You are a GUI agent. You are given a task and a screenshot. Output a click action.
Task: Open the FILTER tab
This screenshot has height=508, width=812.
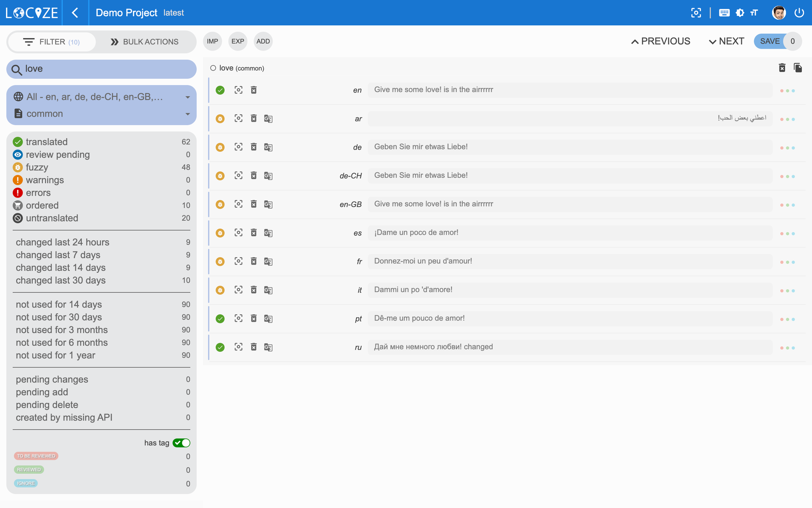(x=51, y=42)
